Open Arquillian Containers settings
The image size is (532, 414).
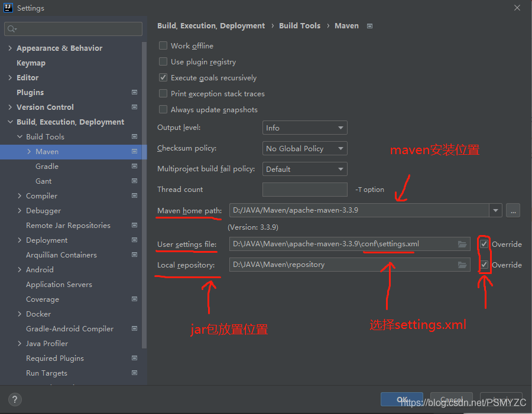(x=61, y=255)
